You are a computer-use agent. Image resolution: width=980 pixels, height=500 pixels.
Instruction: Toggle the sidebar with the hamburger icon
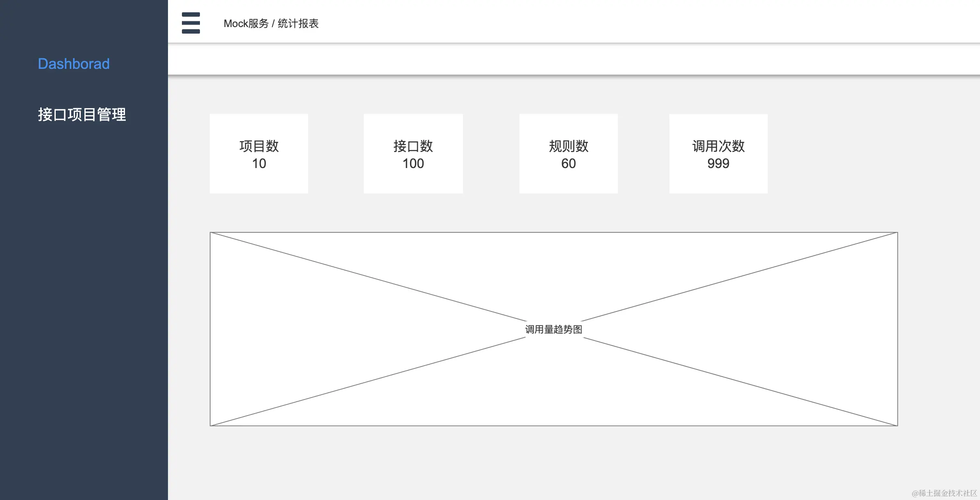[191, 23]
